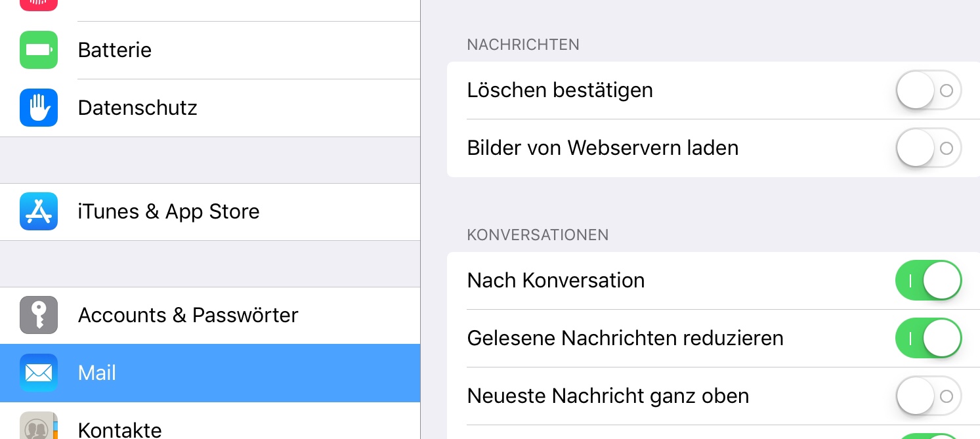Image resolution: width=980 pixels, height=439 pixels.
Task: Click the NACHRICHTEN section header
Action: coord(523,45)
